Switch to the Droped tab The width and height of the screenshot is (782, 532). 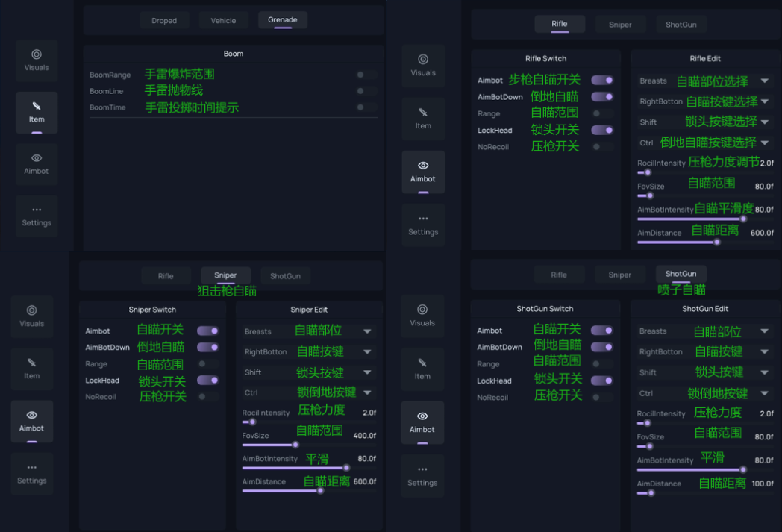[164, 21]
